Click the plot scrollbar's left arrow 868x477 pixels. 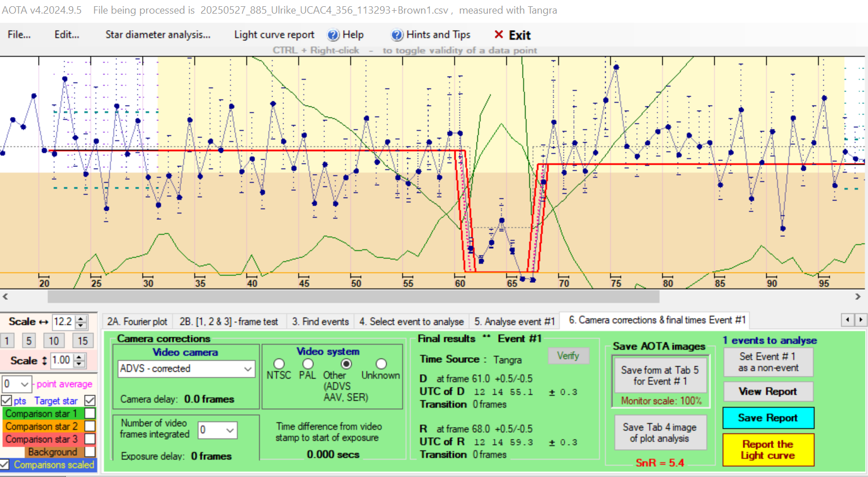[6, 296]
